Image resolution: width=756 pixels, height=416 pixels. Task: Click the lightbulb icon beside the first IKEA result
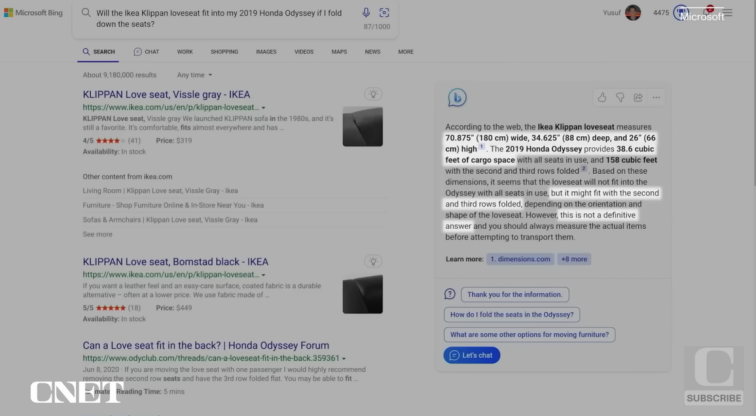pos(373,94)
